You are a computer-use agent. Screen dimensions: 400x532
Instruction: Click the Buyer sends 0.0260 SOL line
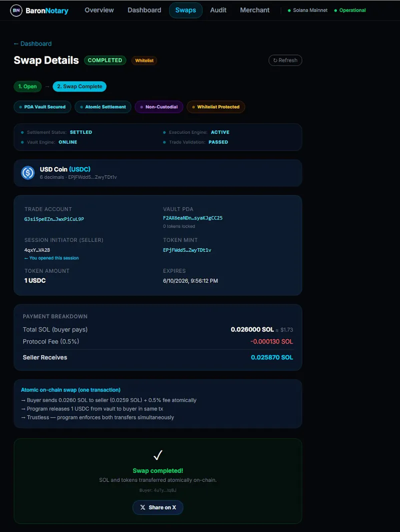tap(109, 400)
